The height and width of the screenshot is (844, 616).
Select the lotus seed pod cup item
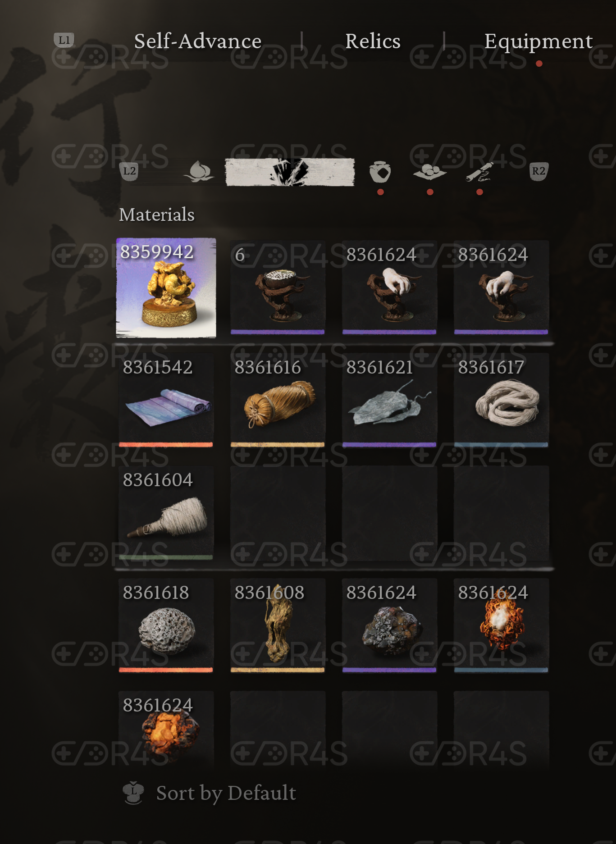coord(278,287)
